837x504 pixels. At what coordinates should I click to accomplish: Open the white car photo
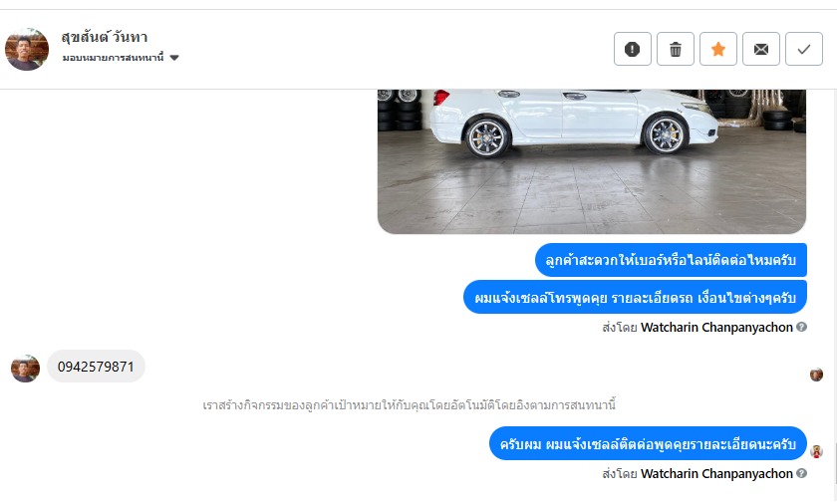click(x=592, y=161)
